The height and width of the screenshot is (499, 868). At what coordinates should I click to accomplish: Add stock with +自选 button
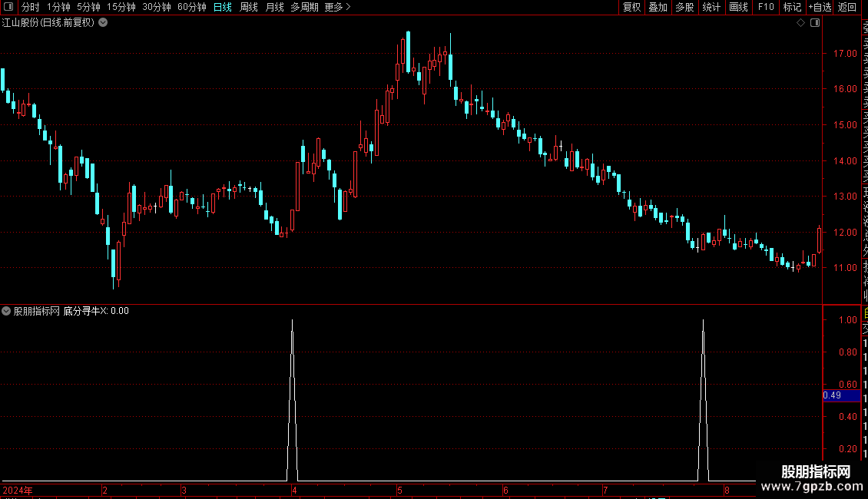click(820, 7)
